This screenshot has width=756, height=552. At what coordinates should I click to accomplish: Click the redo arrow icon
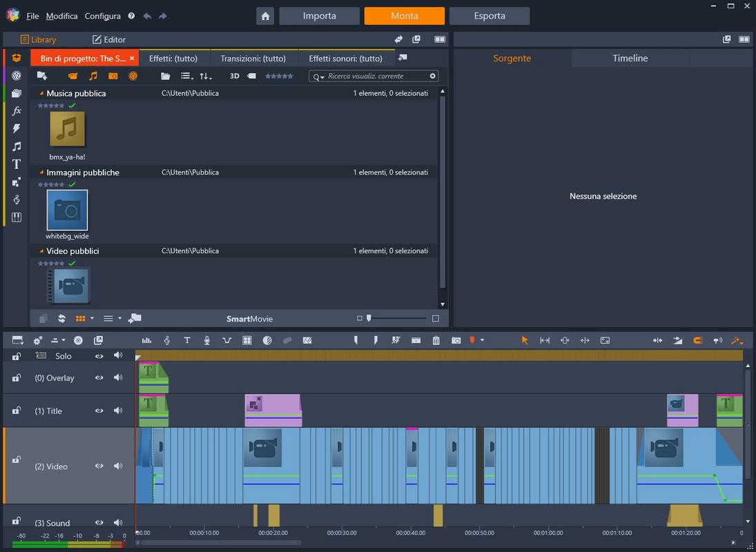click(x=163, y=16)
